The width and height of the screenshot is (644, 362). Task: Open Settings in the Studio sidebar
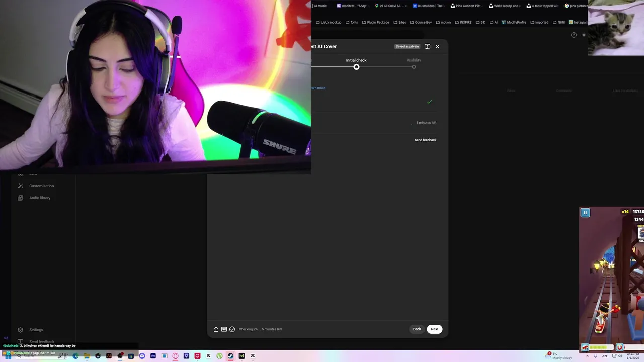36,330
